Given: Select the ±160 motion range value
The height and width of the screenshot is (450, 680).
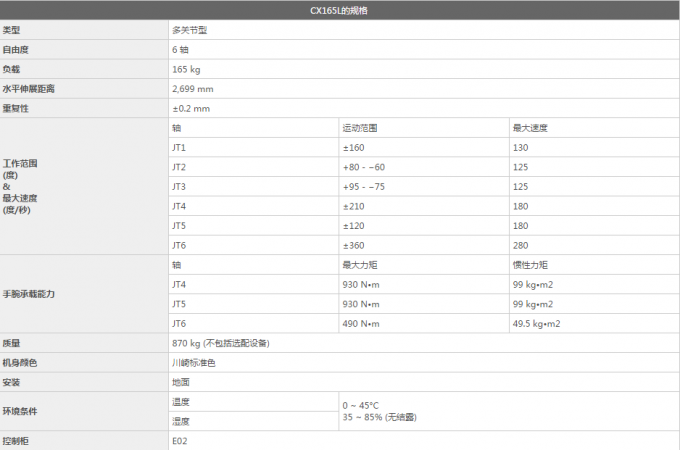Looking at the screenshot, I should 353,147.
